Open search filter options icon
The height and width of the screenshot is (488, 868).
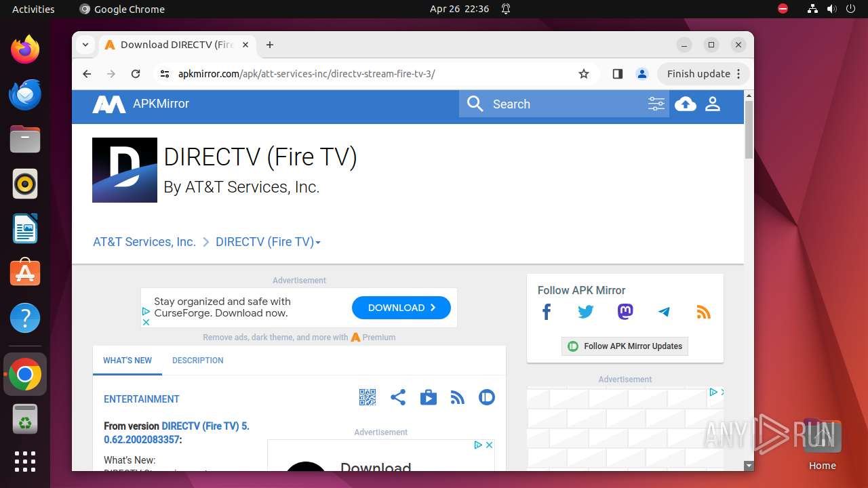656,104
